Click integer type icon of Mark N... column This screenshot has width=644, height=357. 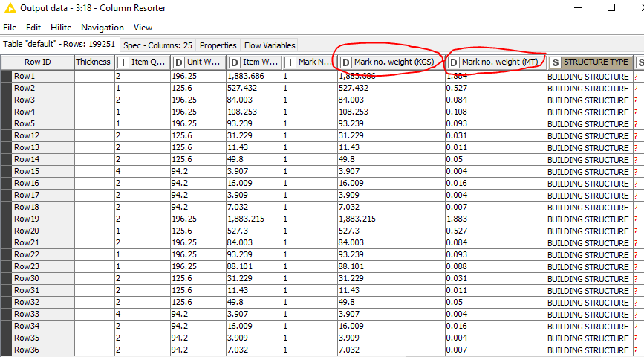290,62
